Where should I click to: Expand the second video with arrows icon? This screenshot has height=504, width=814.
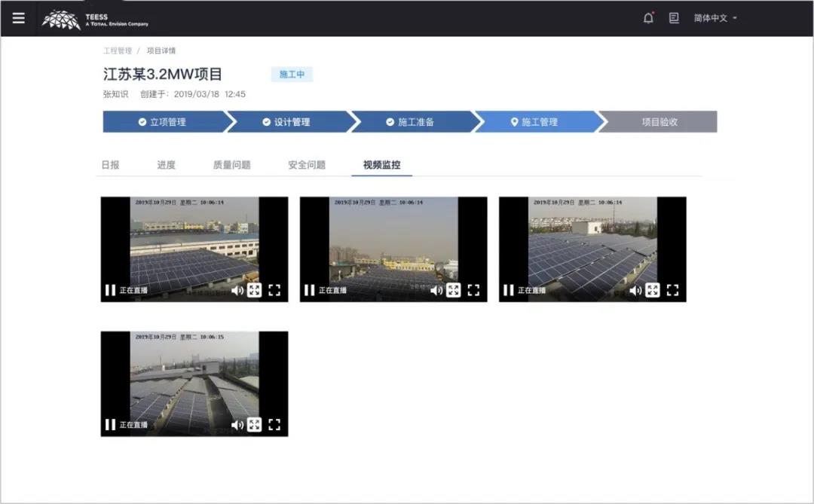[x=453, y=290]
